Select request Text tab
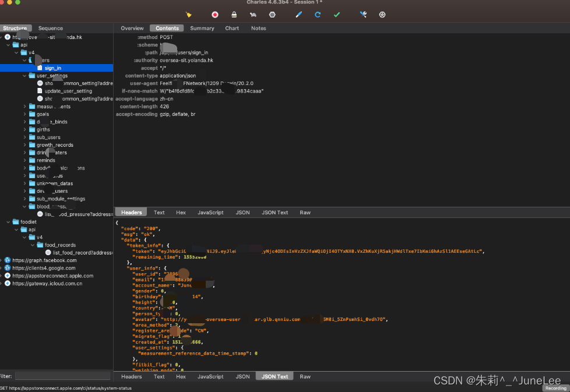Screen dimensions: 570x392 coord(159,213)
